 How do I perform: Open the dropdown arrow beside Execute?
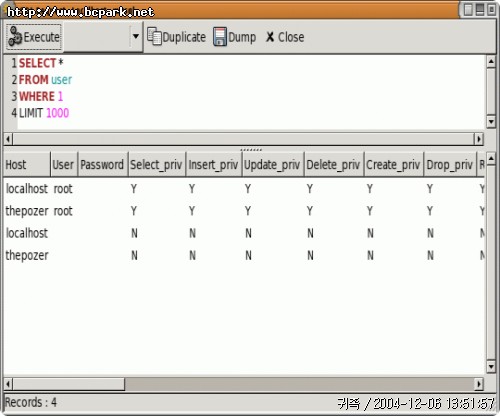pos(136,36)
